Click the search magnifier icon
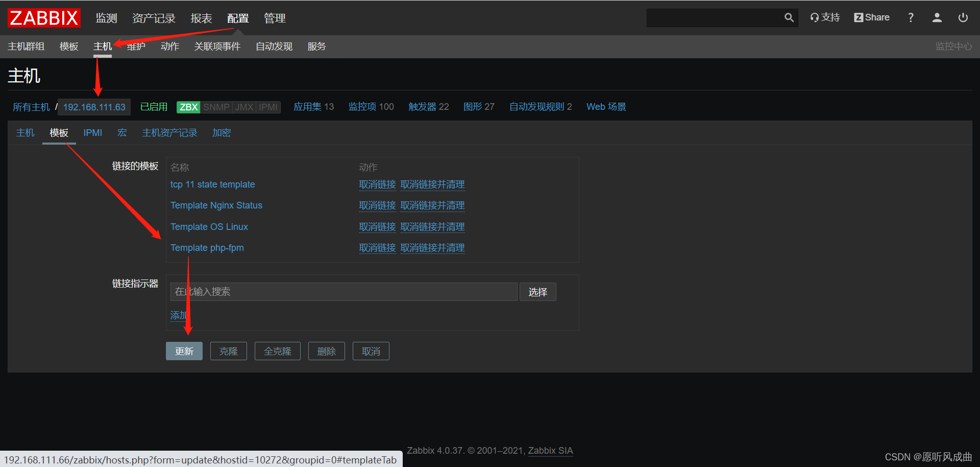 click(789, 18)
